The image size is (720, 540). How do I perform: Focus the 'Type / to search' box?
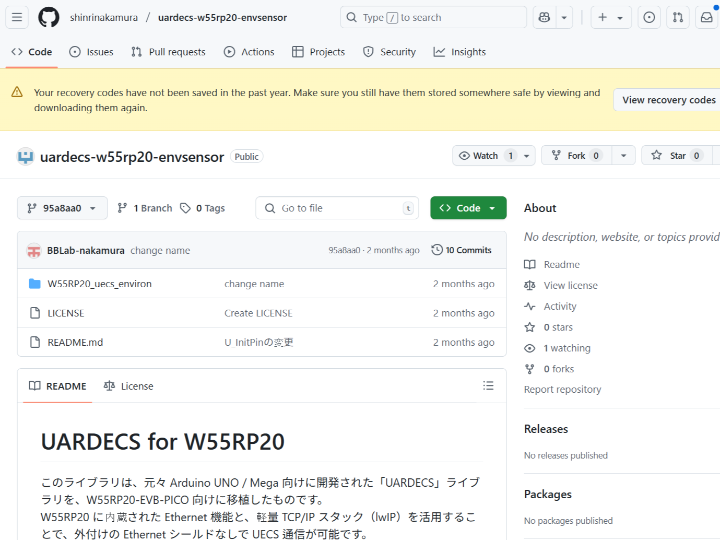coord(433,17)
